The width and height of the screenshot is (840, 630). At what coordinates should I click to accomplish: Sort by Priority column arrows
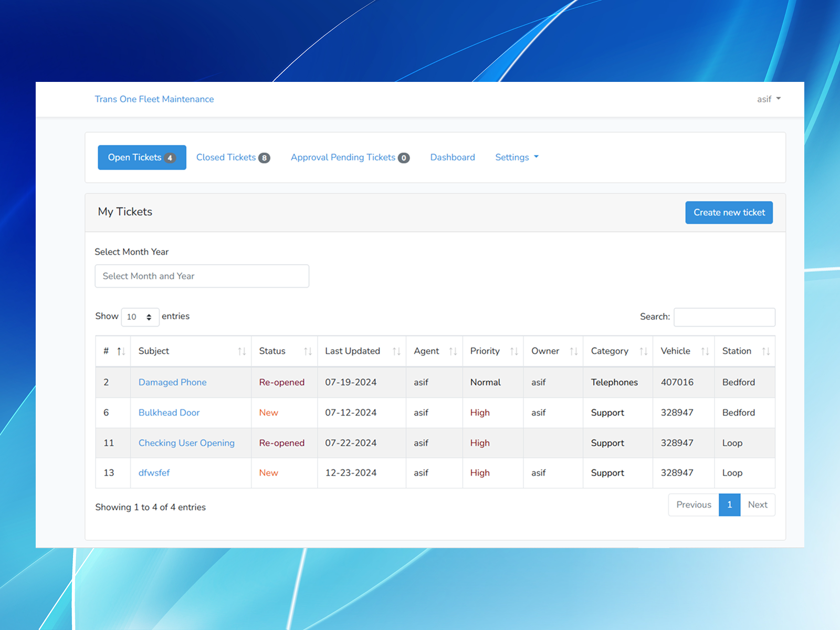click(x=514, y=351)
